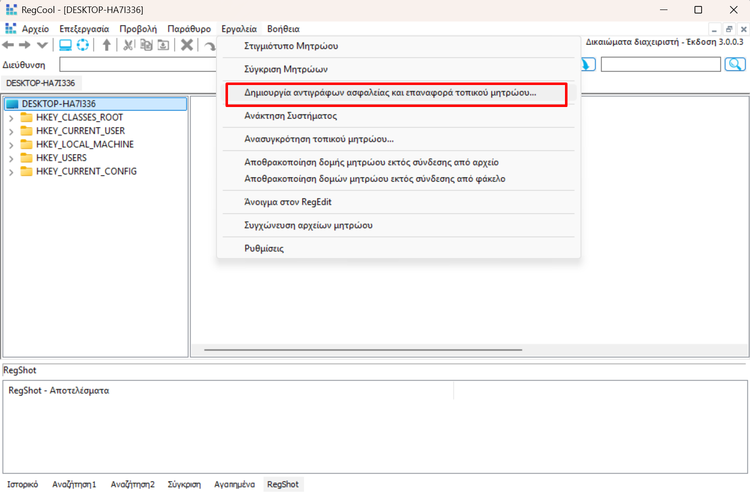Switch to the Αγαπημένα bottom tab
The image size is (750, 500).
pos(234,484)
